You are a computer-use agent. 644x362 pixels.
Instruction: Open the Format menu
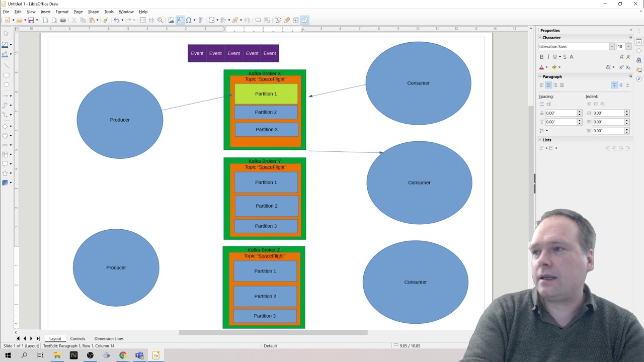(62, 12)
